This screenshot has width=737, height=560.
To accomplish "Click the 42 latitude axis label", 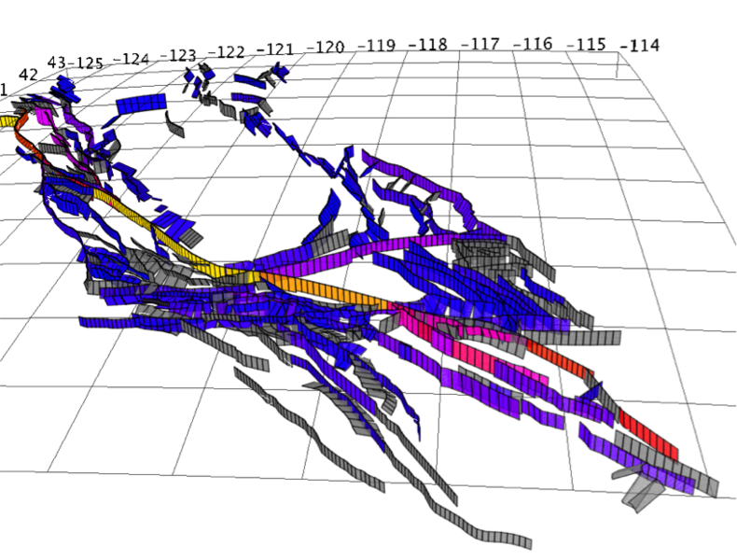I will (x=28, y=75).
